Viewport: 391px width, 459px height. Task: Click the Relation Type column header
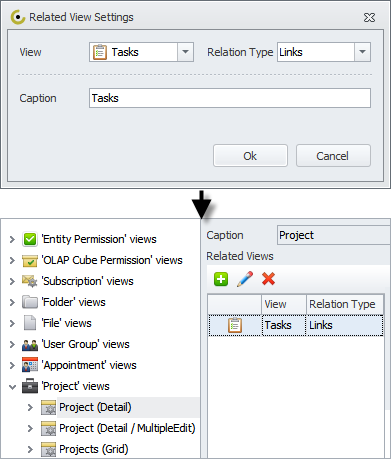coord(345,304)
